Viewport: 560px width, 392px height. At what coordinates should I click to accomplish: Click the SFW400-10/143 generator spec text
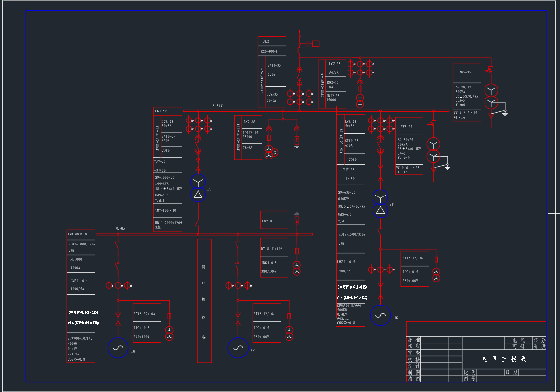[80, 338]
